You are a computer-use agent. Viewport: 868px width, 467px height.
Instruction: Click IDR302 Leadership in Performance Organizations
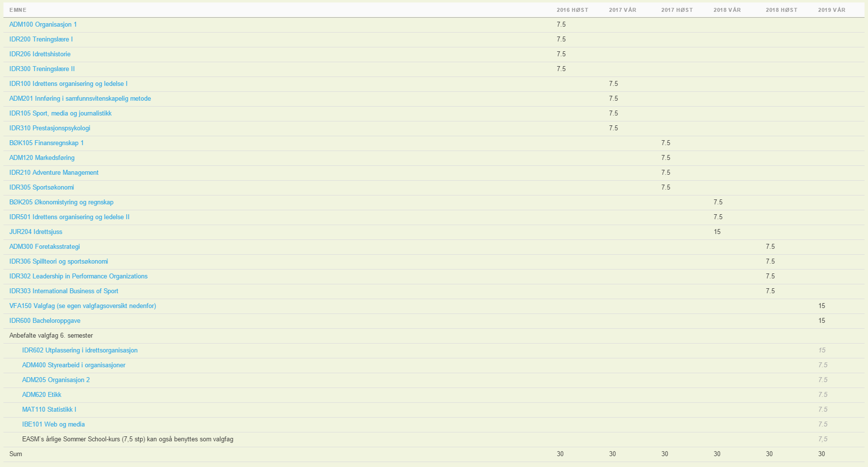[x=78, y=276]
